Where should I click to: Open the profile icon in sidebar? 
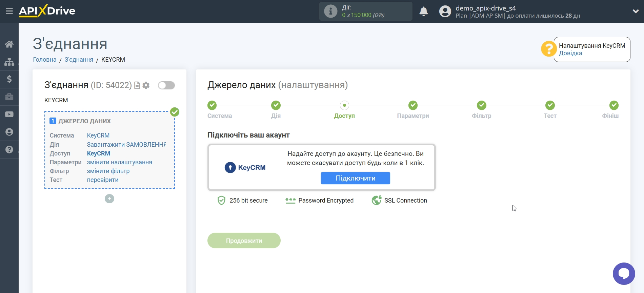click(x=9, y=132)
